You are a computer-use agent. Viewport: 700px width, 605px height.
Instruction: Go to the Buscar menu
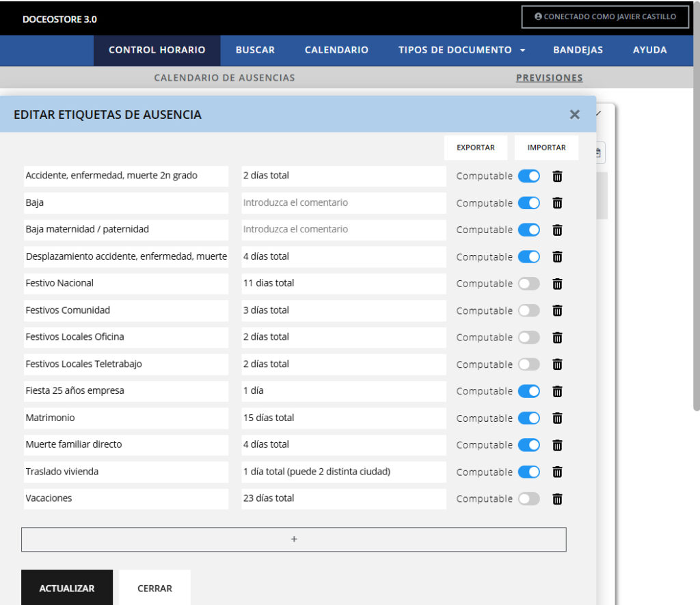(256, 50)
